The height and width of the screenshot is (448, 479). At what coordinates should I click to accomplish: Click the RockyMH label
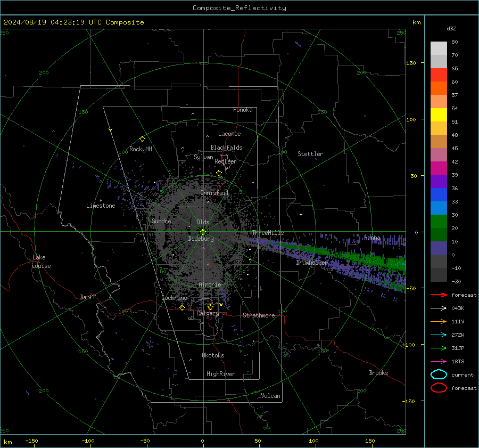point(141,149)
